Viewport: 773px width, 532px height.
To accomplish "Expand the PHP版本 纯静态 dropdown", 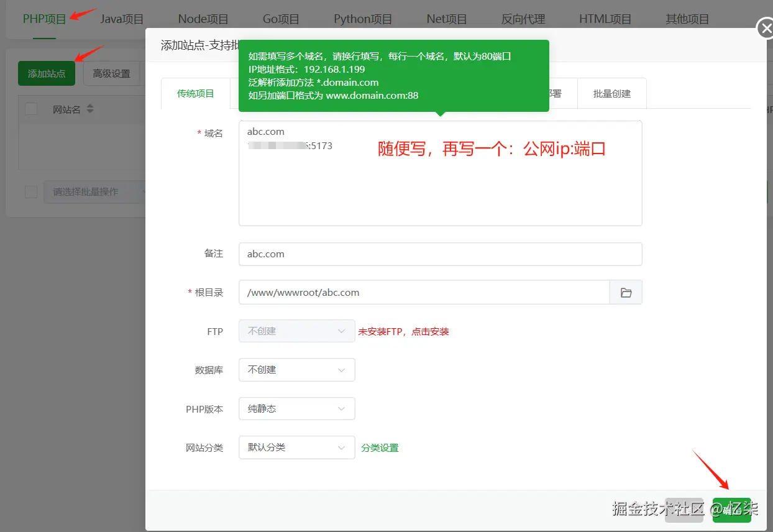I will (297, 409).
